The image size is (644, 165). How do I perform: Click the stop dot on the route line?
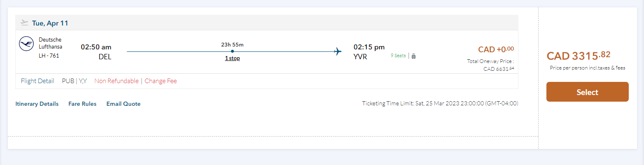(x=232, y=51)
